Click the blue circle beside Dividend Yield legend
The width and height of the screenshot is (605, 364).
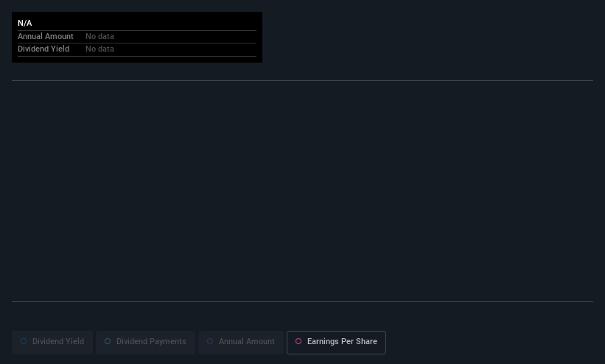(24, 341)
